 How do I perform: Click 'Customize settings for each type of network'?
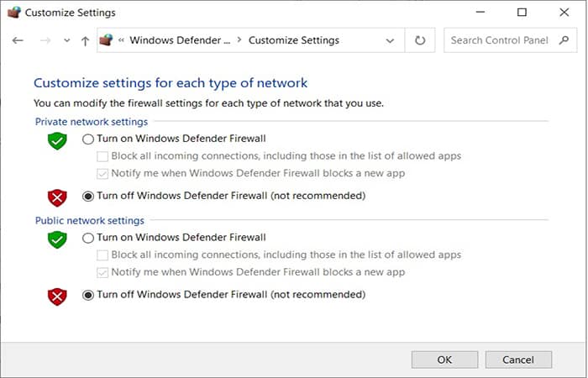click(x=171, y=83)
